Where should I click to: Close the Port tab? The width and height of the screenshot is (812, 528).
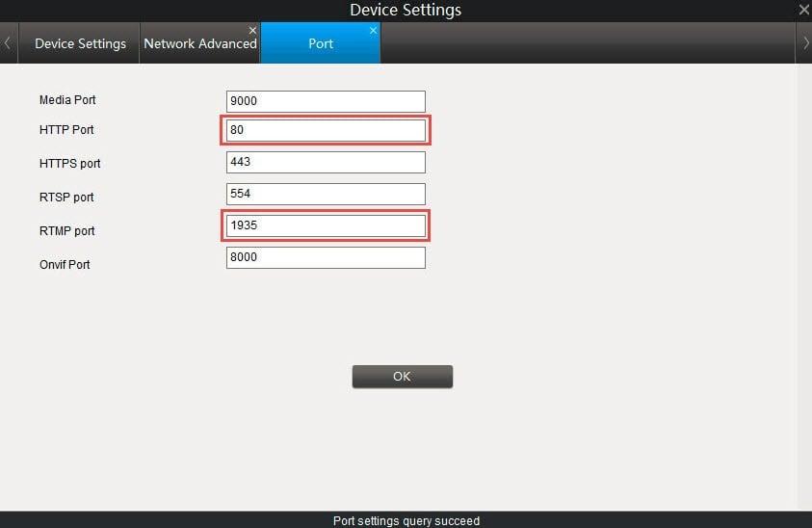click(x=373, y=31)
